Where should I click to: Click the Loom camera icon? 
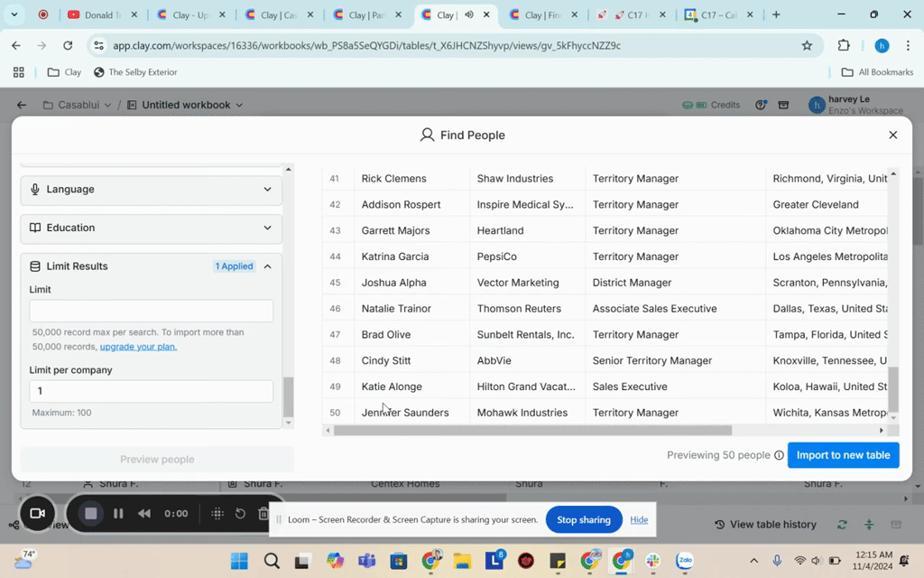(37, 513)
